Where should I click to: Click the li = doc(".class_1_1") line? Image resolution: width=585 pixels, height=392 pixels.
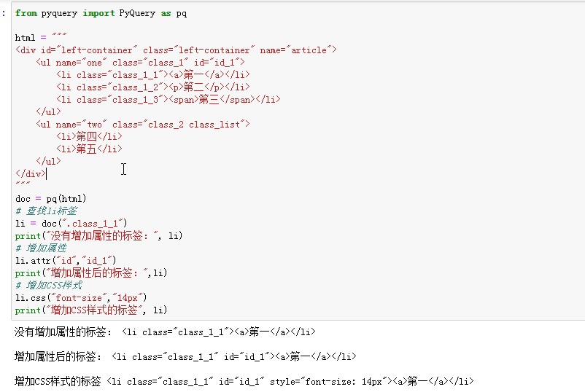[71, 223]
